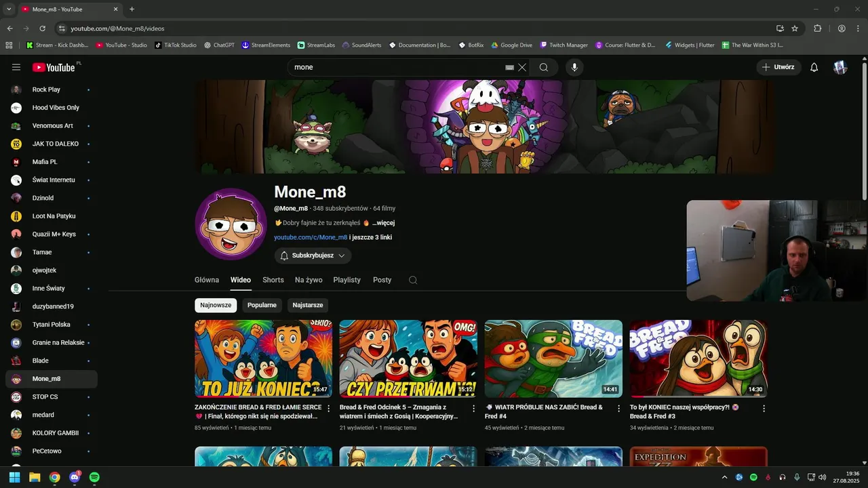This screenshot has width=868, height=488.
Task: Bookmark this page with star icon
Action: click(x=795, y=28)
